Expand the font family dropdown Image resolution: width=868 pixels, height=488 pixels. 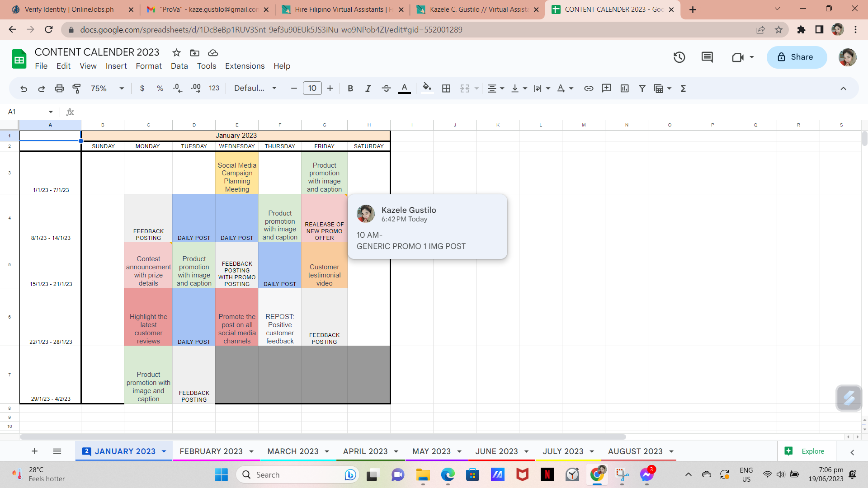pos(255,89)
